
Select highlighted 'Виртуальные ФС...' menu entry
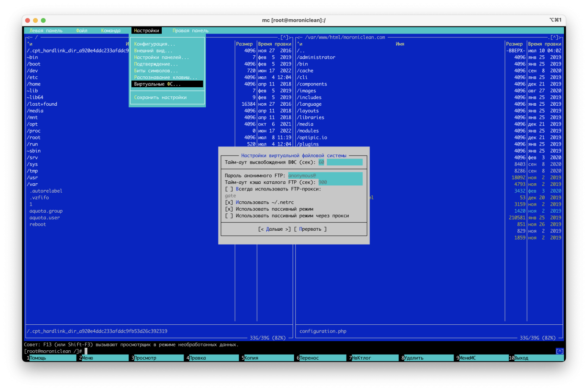point(167,84)
